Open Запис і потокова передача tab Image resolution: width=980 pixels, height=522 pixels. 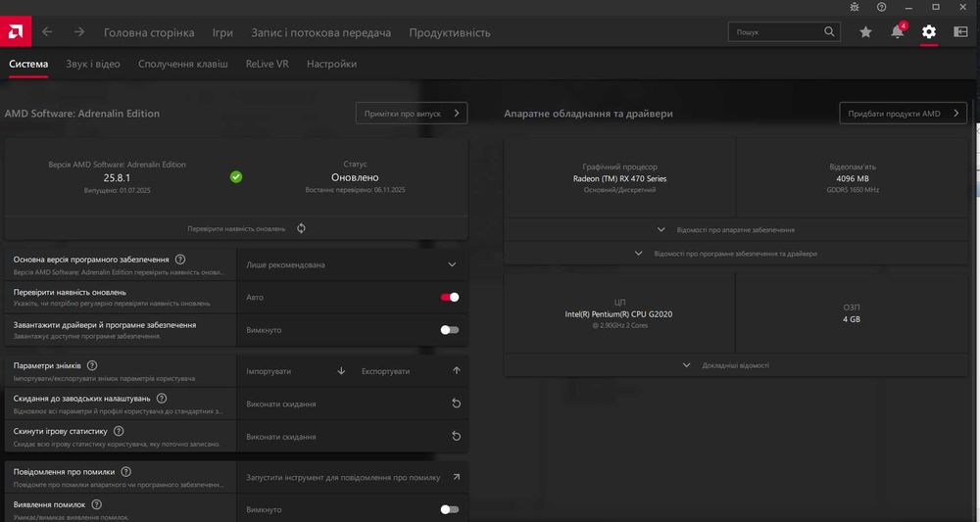coord(321,32)
